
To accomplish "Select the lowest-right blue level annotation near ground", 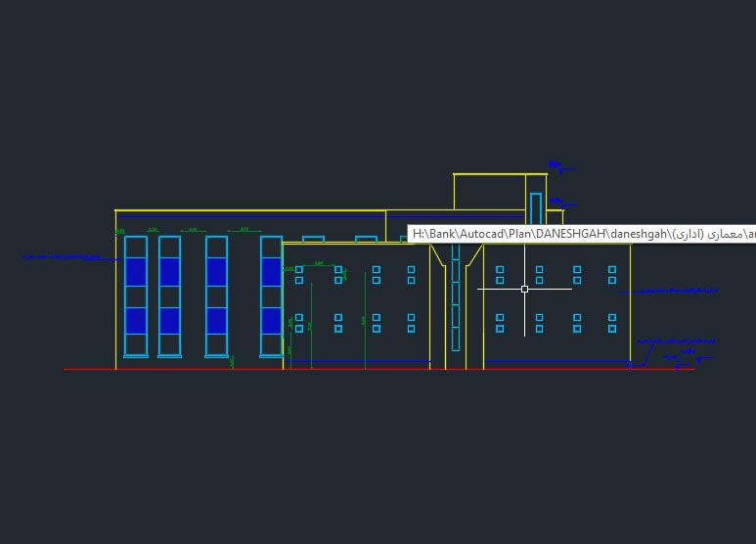I will coord(683,360).
